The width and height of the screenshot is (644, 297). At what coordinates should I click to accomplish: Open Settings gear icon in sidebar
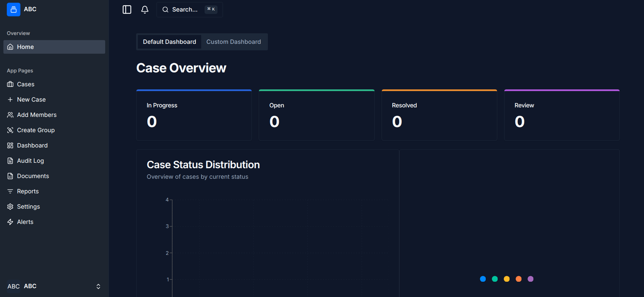(10, 207)
